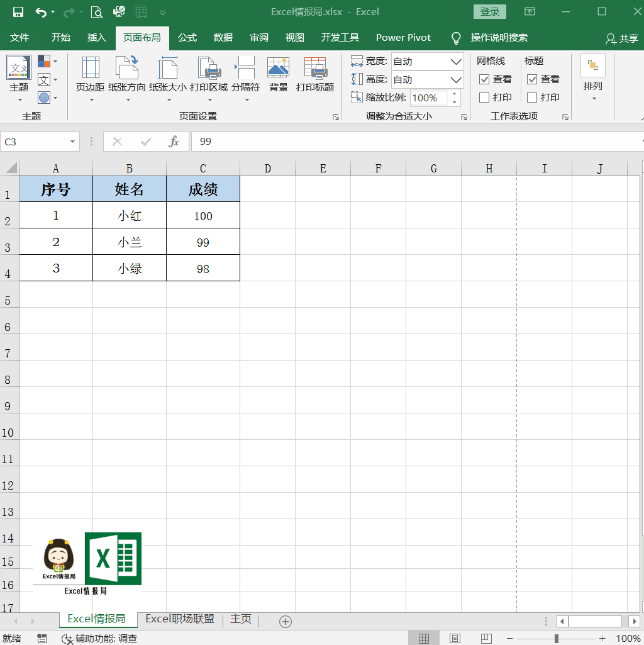Click the zoom out minus button
The width and height of the screenshot is (644, 645).
pyautogui.click(x=510, y=639)
